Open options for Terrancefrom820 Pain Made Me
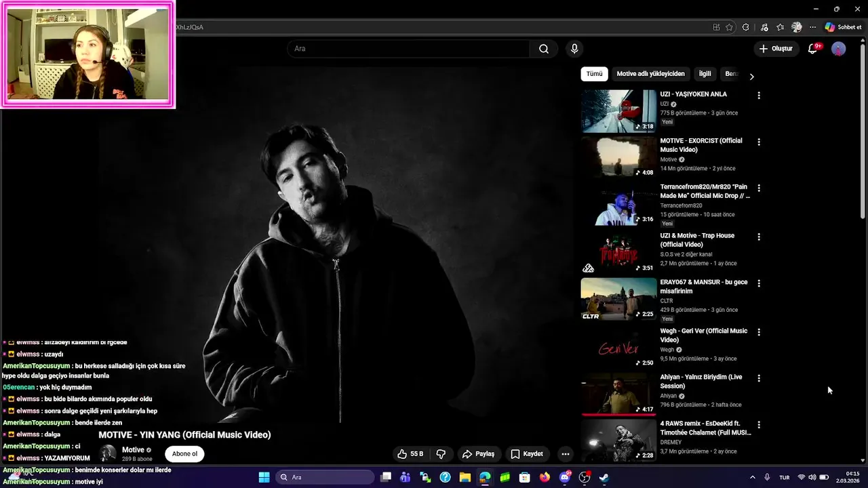The width and height of the screenshot is (868, 488). click(759, 188)
